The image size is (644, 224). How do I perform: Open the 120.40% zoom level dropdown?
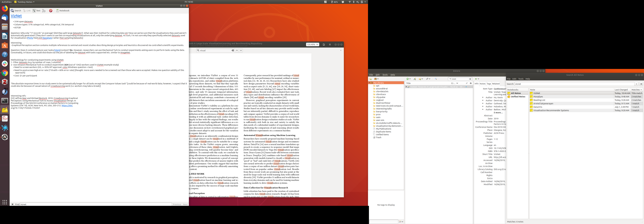313,45
